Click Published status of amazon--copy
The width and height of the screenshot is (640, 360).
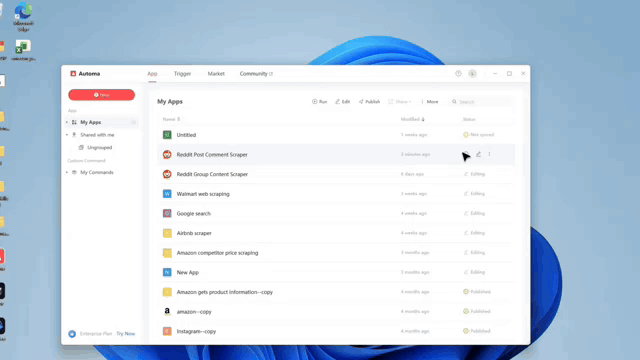477,311
